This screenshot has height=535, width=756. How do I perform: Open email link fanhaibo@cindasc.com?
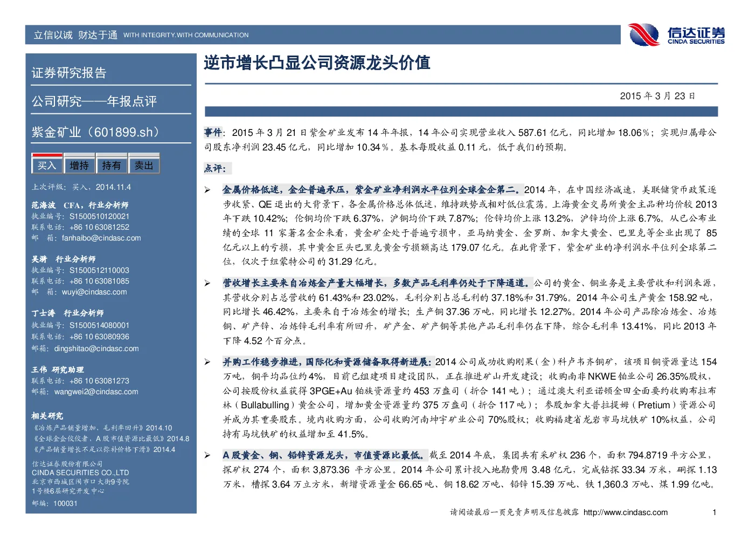point(101,238)
